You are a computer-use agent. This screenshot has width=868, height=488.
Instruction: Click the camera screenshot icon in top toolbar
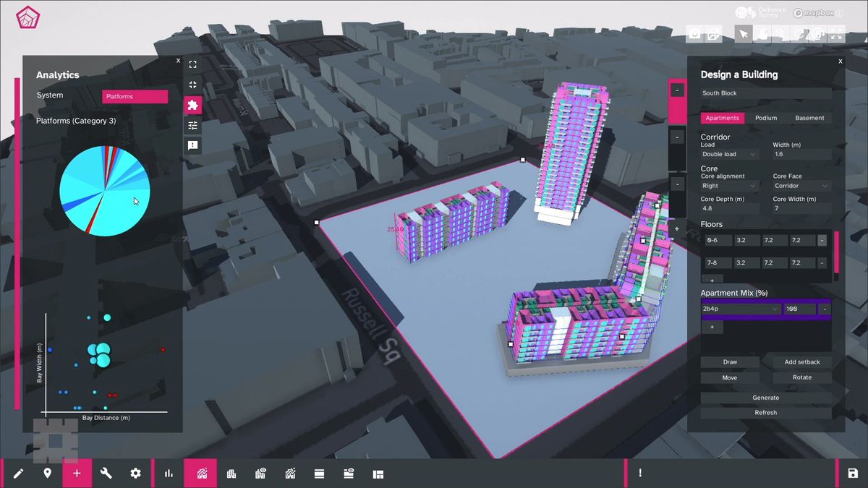tap(694, 34)
